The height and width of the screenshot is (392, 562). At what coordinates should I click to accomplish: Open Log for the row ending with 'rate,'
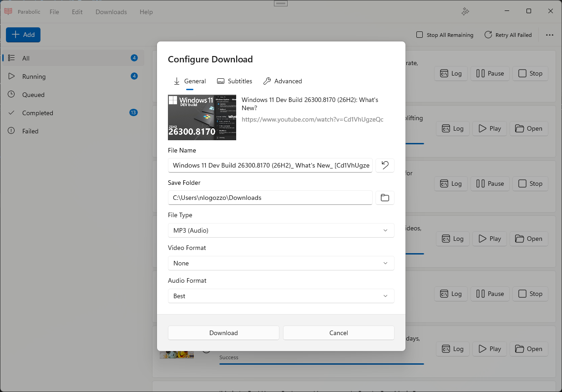(x=451, y=73)
